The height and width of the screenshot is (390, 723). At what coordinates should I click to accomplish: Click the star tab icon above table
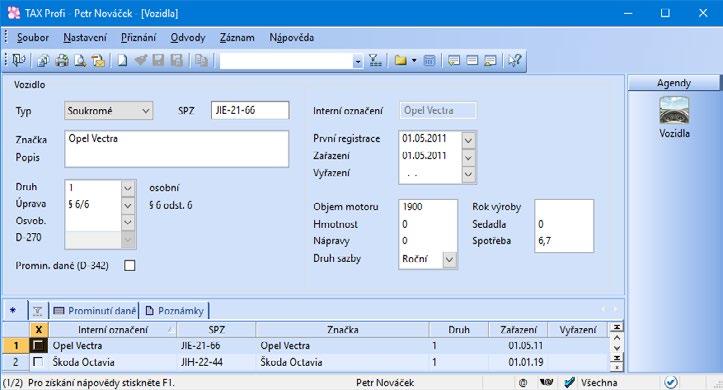(13, 311)
